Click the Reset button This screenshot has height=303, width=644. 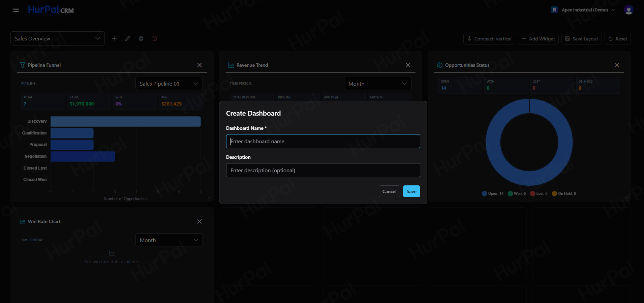(x=618, y=39)
